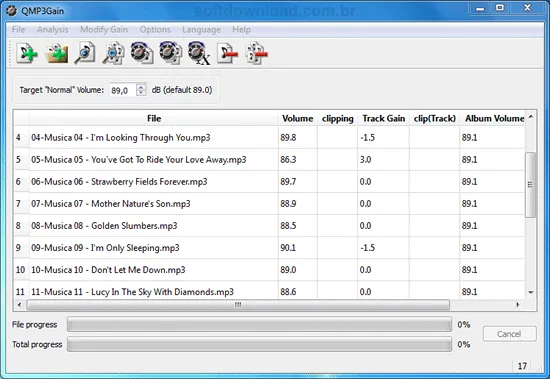
Task: Click the Add File(s) toolbar icon
Action: tap(27, 53)
